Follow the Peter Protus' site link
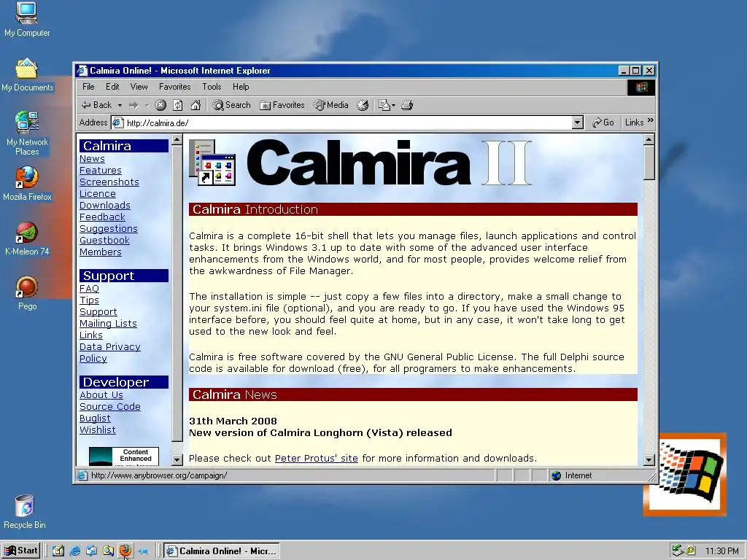This screenshot has height=560, width=747. pos(317,459)
